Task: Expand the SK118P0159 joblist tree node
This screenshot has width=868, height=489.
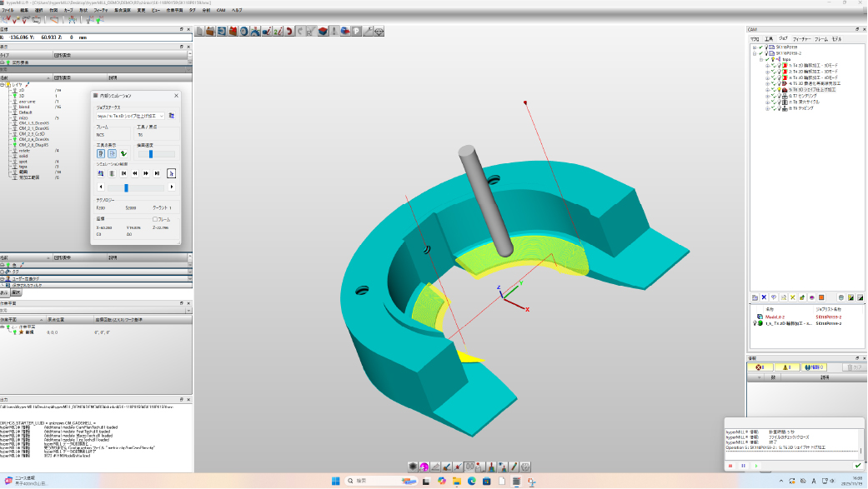Action: (754, 47)
